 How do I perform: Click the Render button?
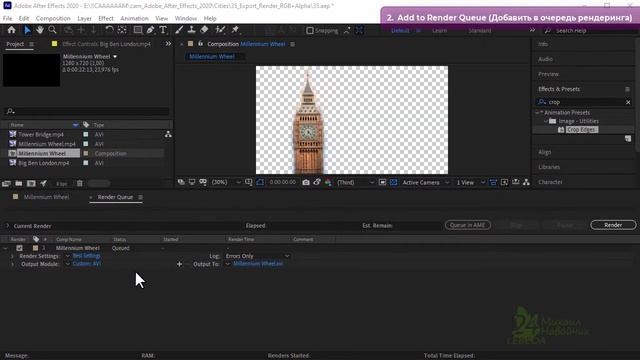613,225
